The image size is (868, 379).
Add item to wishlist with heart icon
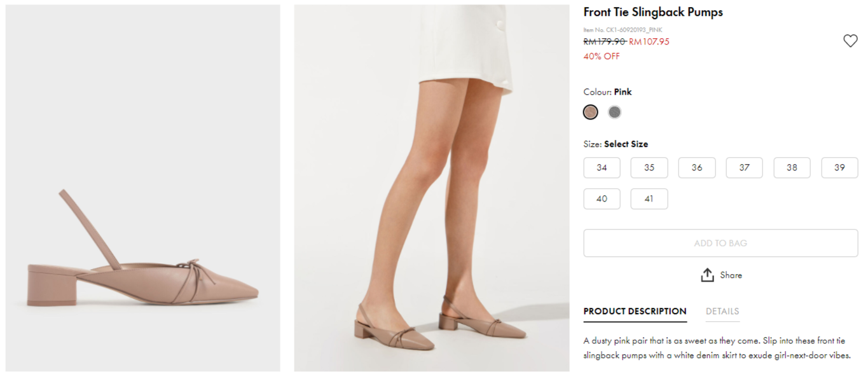[x=850, y=41]
